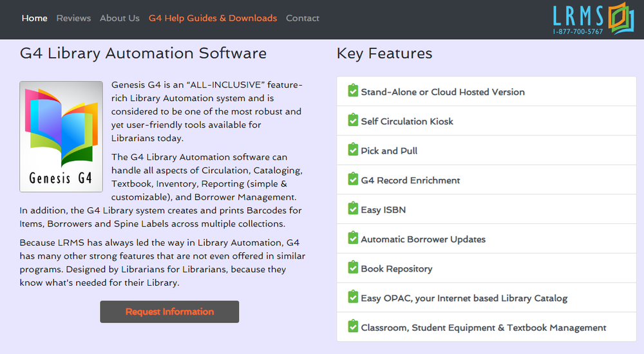The image size is (644, 354).
Task: Click check icon beside Pick and Pull
Action: (x=353, y=150)
